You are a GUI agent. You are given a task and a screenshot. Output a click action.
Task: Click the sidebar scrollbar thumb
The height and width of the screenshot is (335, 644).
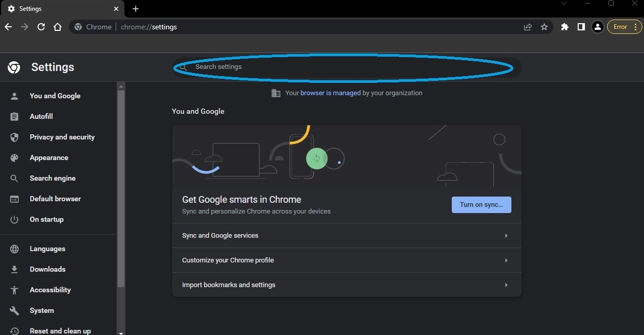tap(121, 188)
